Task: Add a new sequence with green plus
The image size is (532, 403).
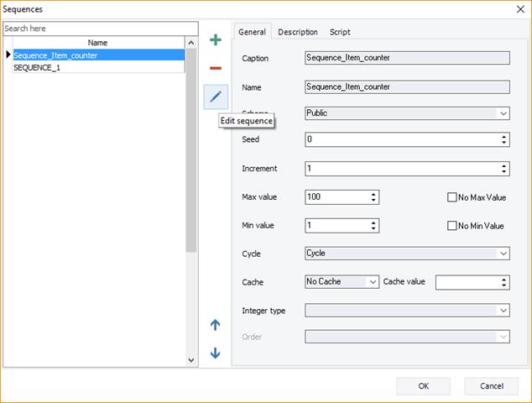Action: pos(216,39)
